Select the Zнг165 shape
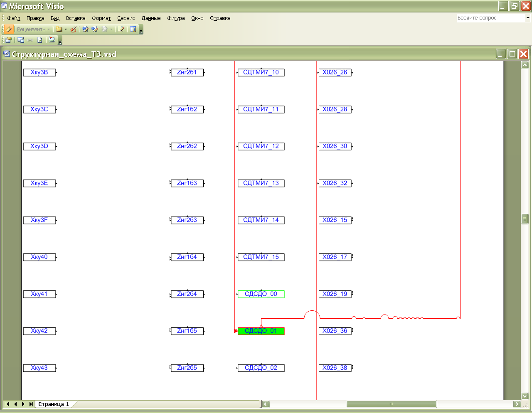Image resolution: width=532 pixels, height=413 pixels. [187, 331]
